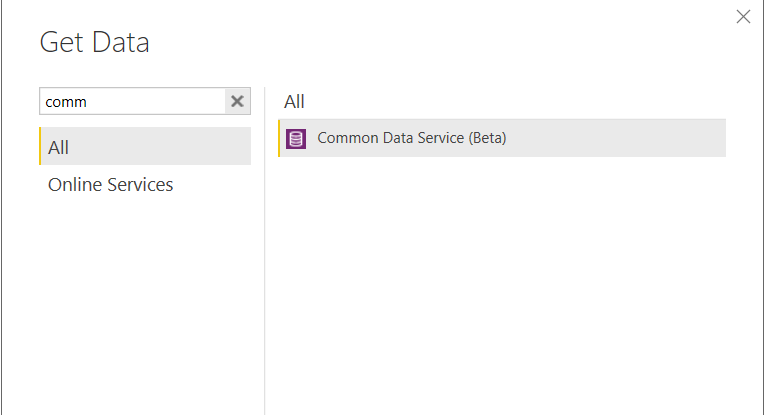The image size is (766, 415).
Task: Click the "(Beta)" text of the connector
Action: [x=487, y=138]
